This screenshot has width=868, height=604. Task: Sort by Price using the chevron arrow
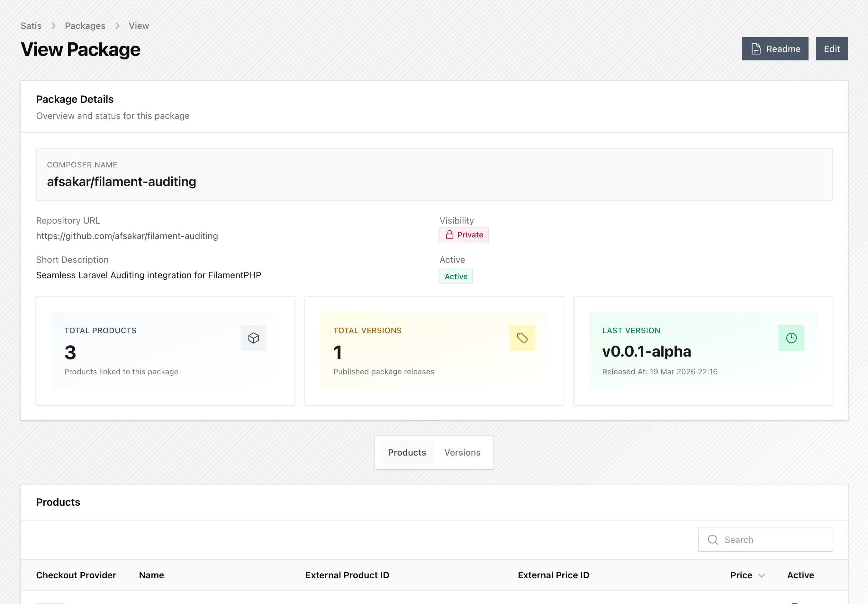(x=761, y=575)
